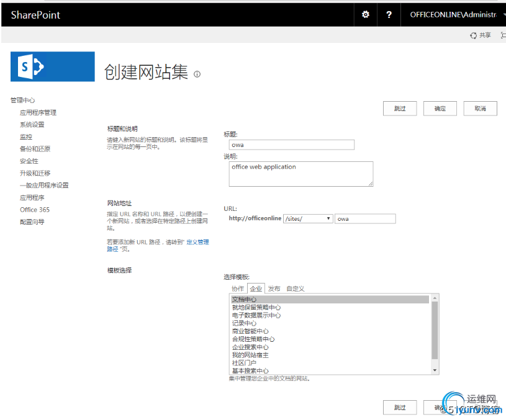Open 系统设置 in the left navigation
Image resolution: width=506 pixels, height=420 pixels.
click(x=32, y=125)
